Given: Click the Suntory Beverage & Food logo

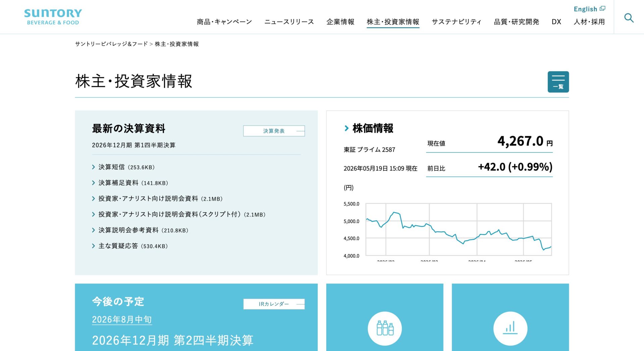Looking at the screenshot, I should pos(53,17).
